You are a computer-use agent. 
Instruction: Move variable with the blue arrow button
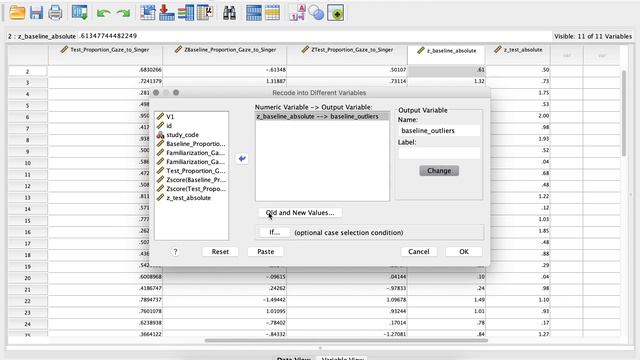tap(242, 158)
